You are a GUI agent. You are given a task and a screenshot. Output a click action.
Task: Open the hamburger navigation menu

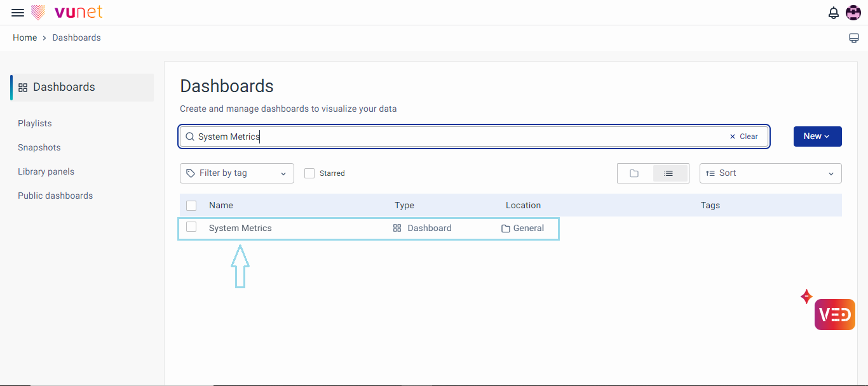[18, 13]
